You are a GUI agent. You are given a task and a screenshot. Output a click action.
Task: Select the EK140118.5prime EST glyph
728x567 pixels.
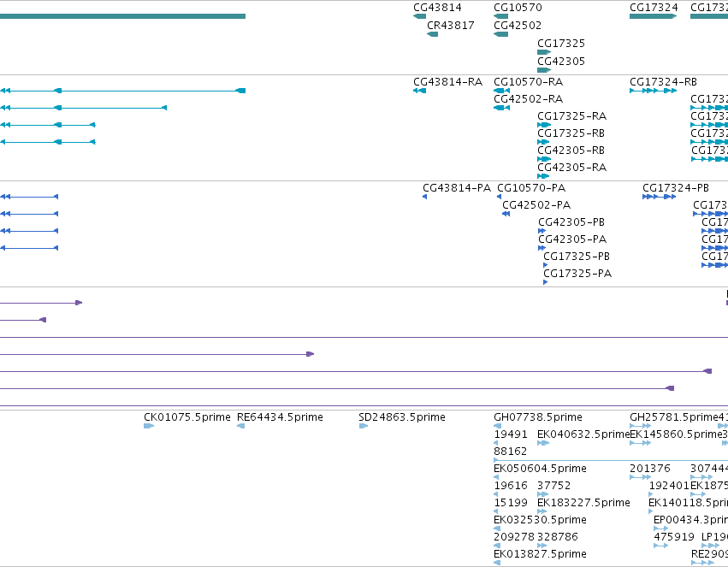651,511
